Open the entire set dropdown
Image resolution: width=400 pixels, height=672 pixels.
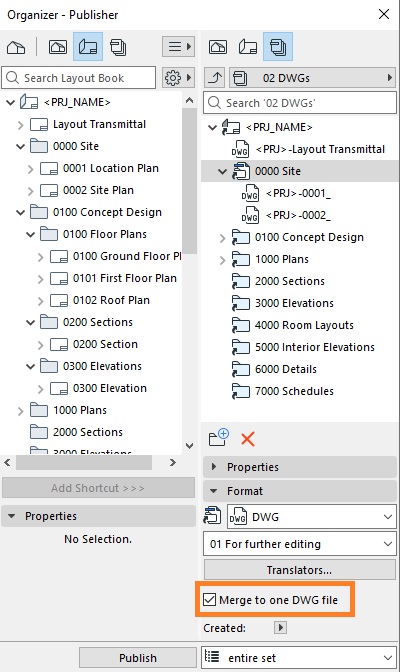pos(298,657)
